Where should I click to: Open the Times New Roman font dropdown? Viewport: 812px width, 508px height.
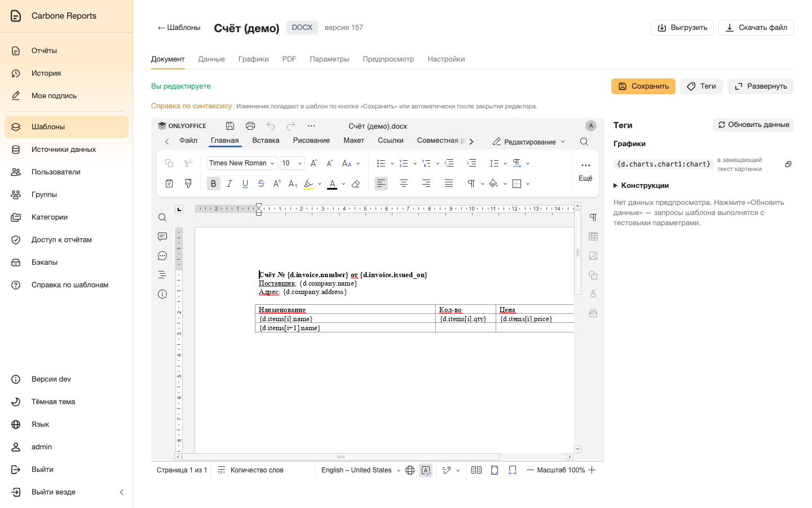(242, 163)
